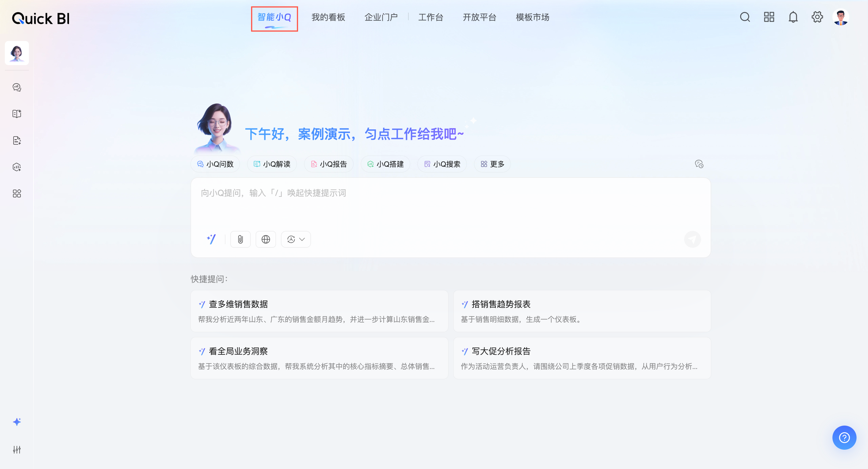
Task: Click the blue sparkle icon in the sidebar
Action: click(x=17, y=422)
